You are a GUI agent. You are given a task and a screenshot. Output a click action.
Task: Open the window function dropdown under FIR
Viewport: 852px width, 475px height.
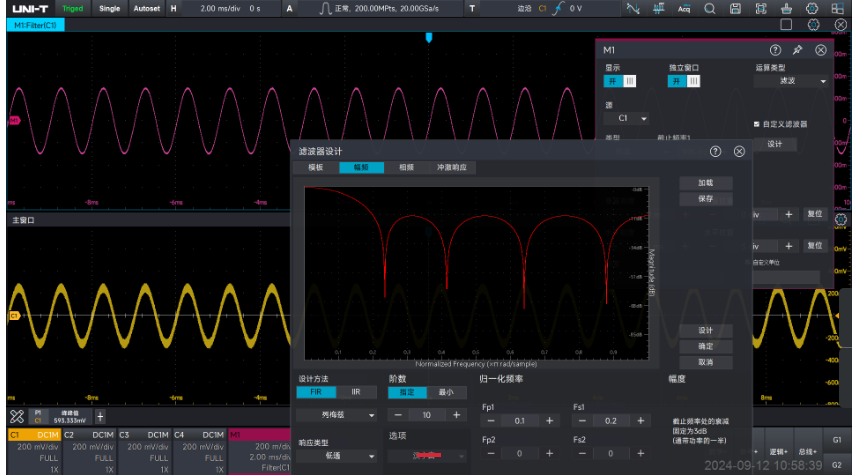click(336, 415)
